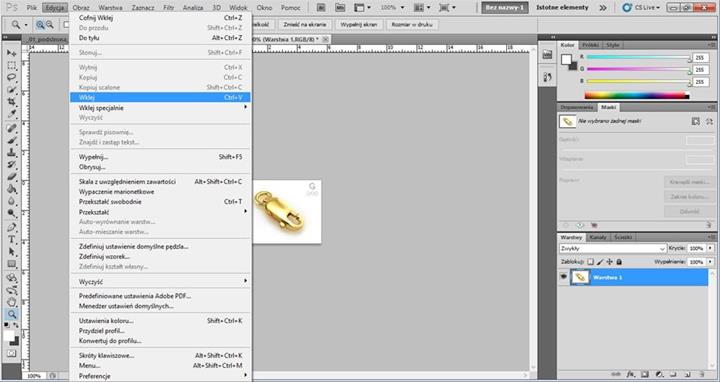Switch to the Kanały tab
The image size is (720, 382).
(598, 237)
